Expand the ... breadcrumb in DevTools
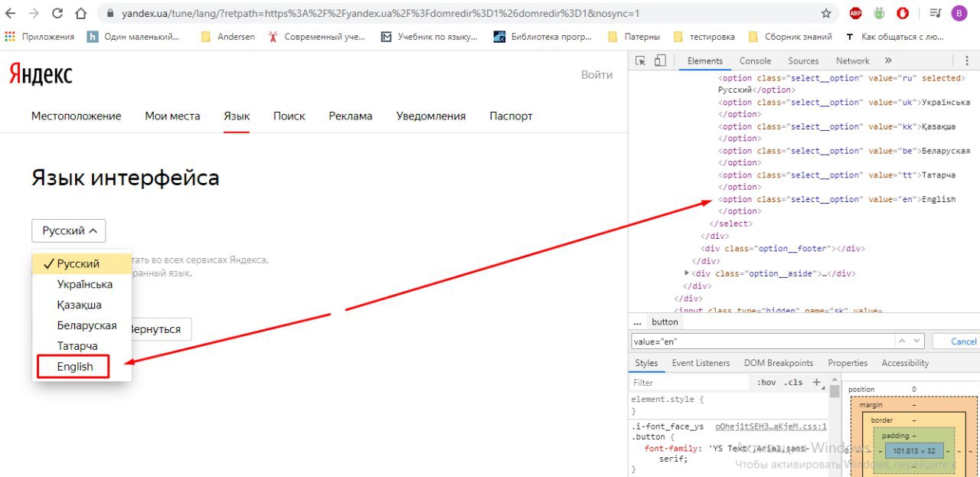Screen dimensions: 980x477 click(637, 322)
